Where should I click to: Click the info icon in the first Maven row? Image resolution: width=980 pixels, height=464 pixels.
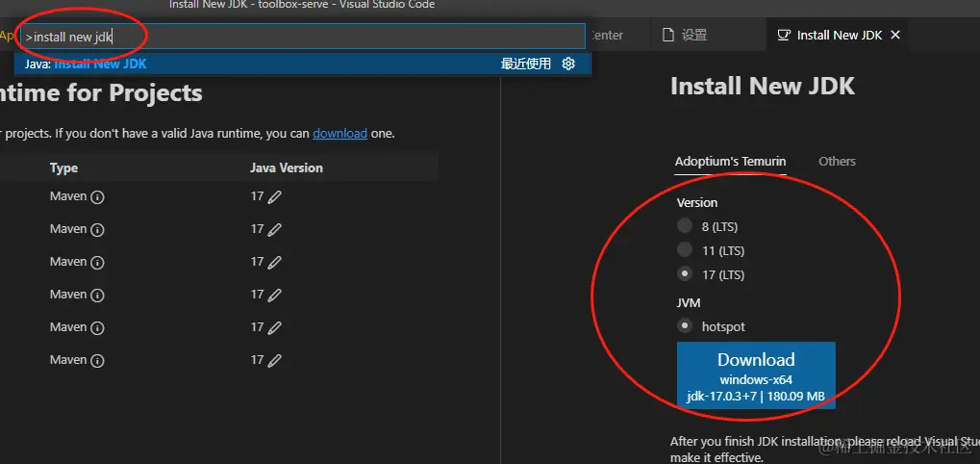[97, 197]
